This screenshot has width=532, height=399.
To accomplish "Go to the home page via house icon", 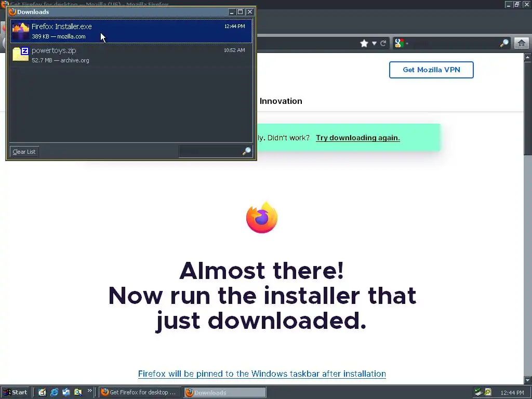I will [x=522, y=43].
